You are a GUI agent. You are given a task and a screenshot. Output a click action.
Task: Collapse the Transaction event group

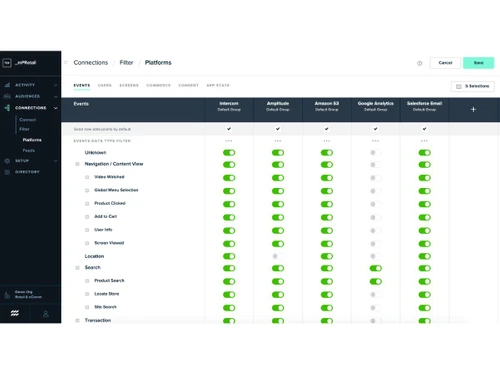77,320
